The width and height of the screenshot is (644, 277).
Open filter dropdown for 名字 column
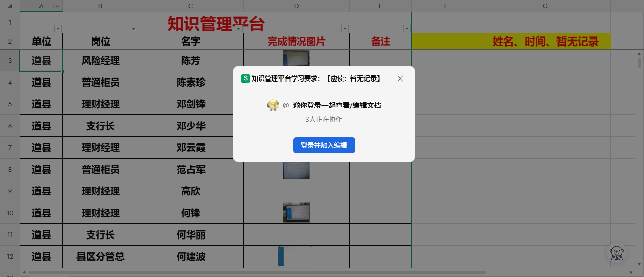pyautogui.click(x=238, y=28)
